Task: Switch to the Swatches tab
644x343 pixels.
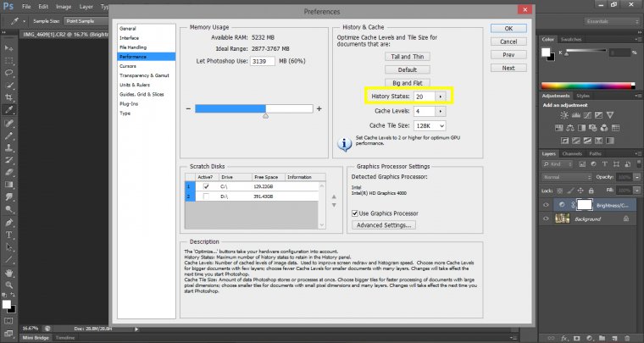Action: click(x=571, y=40)
